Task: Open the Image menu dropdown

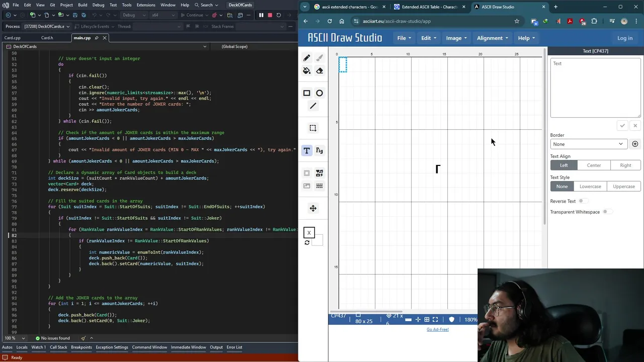Action: (x=456, y=38)
